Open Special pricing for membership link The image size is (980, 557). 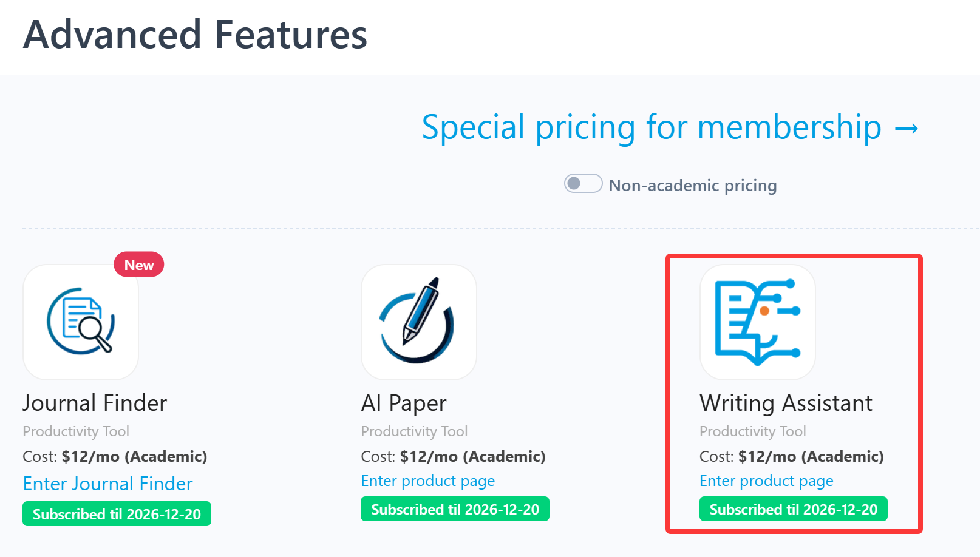pos(670,128)
